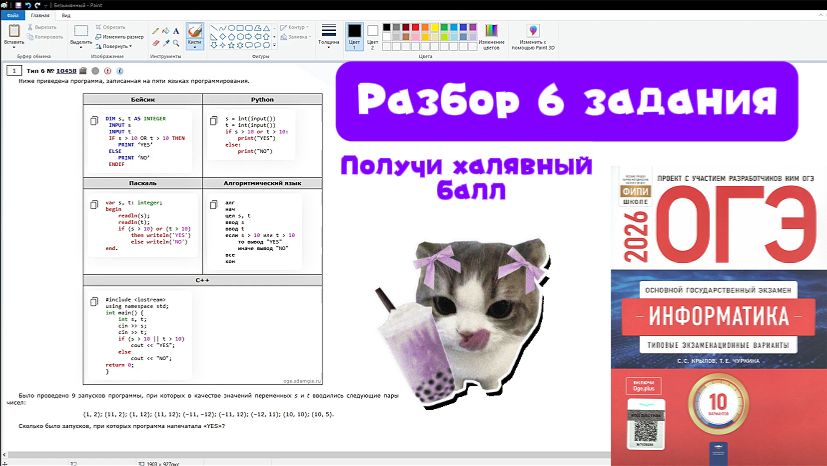Redo the action in quick access toolbar
This screenshot has width=827, height=466.
tap(37, 5)
